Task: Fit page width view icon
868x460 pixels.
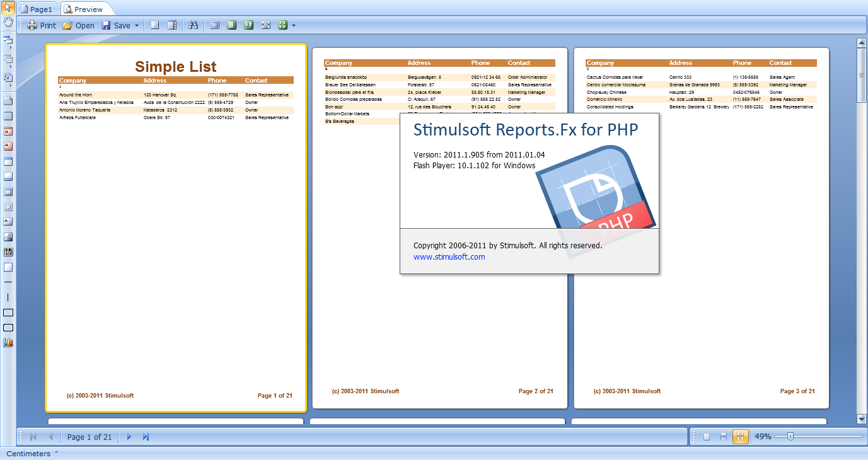Action: pyautogui.click(x=265, y=25)
